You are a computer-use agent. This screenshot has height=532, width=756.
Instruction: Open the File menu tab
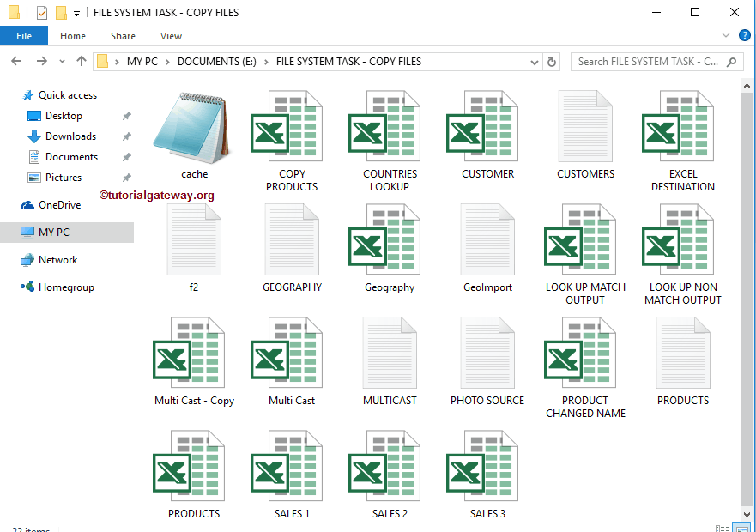coord(24,36)
